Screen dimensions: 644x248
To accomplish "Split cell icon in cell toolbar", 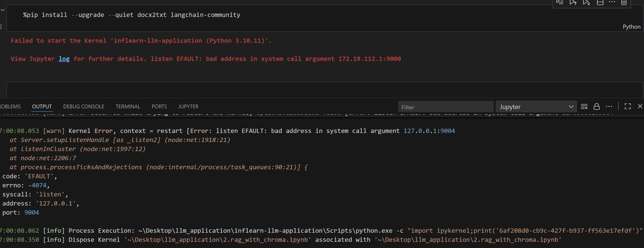I will pyautogui.click(x=600, y=2).
